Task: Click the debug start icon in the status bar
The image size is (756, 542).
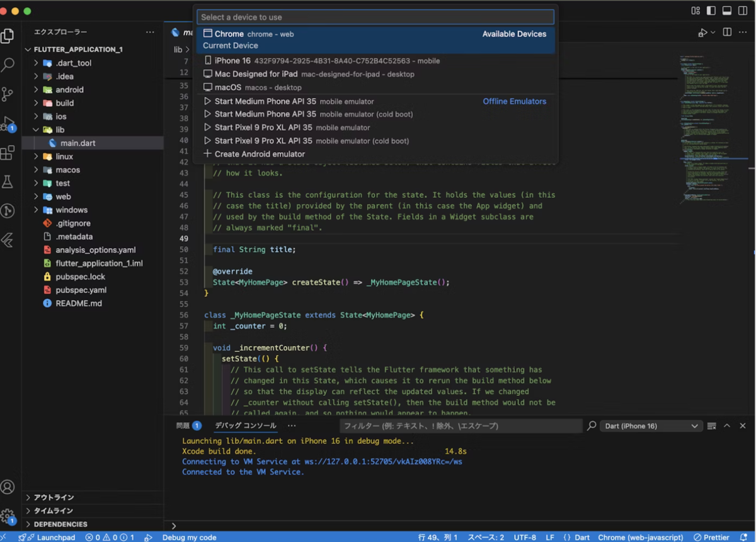Action: pyautogui.click(x=149, y=538)
